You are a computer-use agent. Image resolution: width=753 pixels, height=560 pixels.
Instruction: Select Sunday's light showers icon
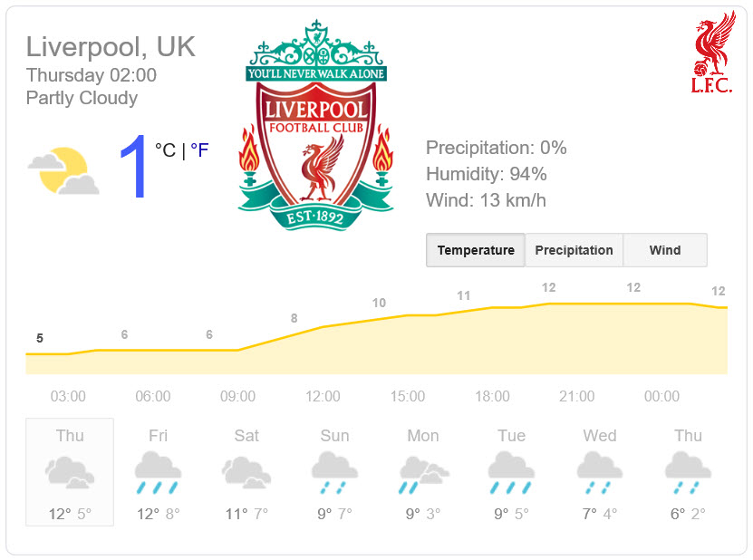334,473
